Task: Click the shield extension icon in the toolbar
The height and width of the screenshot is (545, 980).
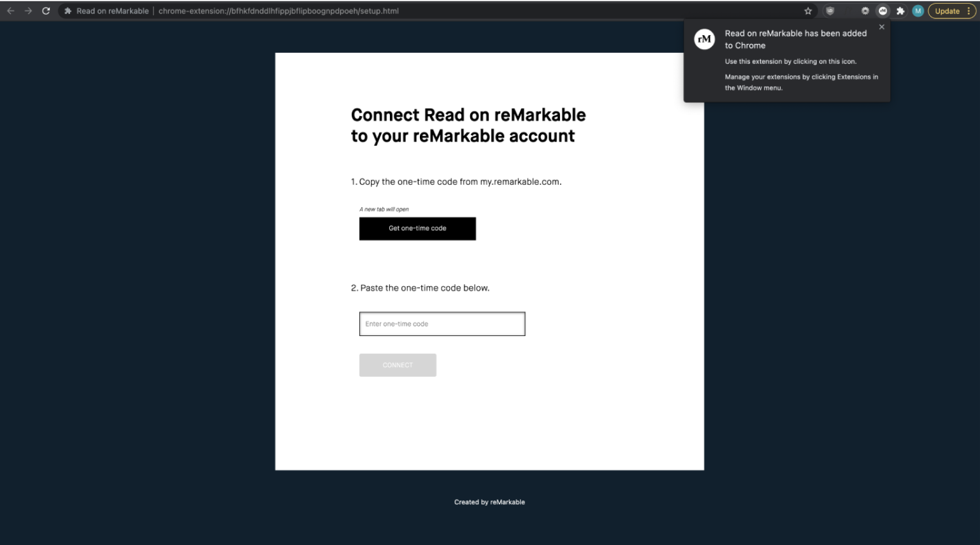Action: click(x=830, y=11)
